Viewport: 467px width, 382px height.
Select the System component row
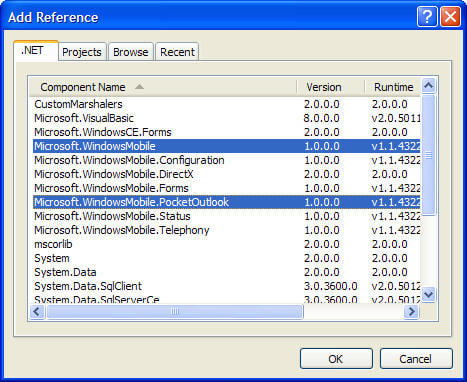226,258
